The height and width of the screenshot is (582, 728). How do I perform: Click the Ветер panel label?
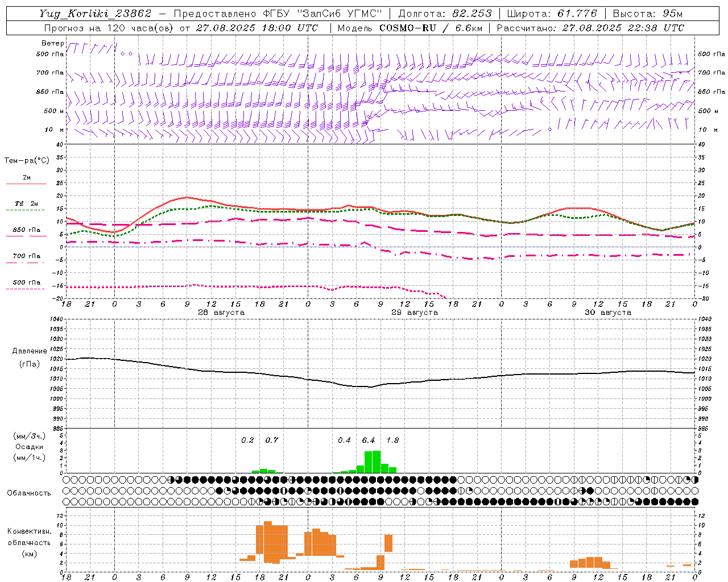tap(53, 43)
